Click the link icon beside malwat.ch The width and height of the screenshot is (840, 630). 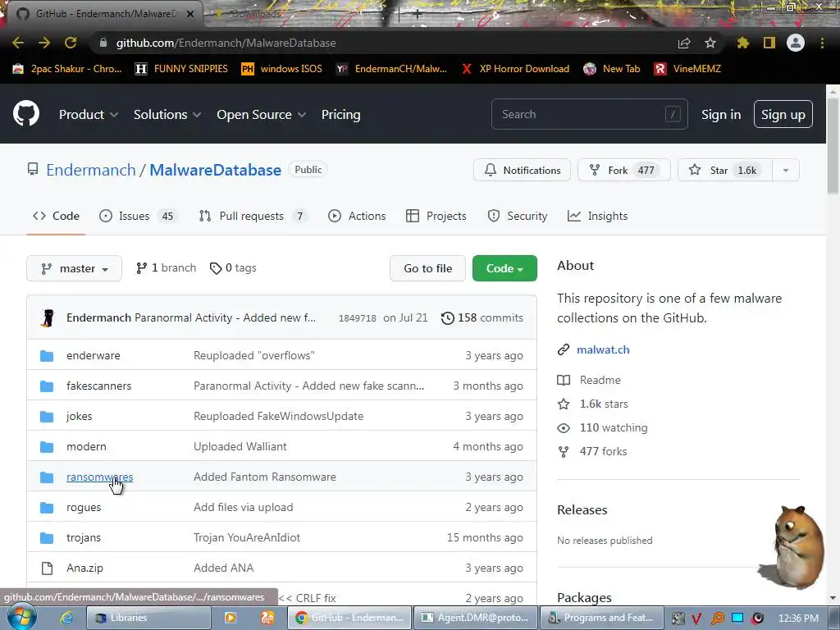(x=564, y=349)
